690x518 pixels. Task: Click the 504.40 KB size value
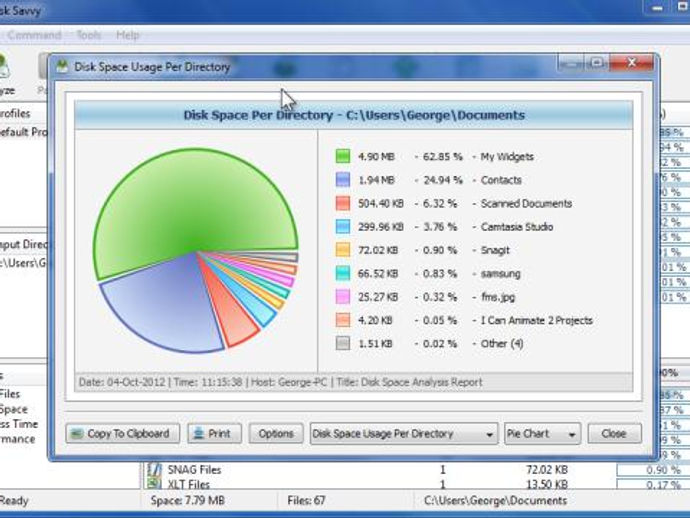click(381, 203)
